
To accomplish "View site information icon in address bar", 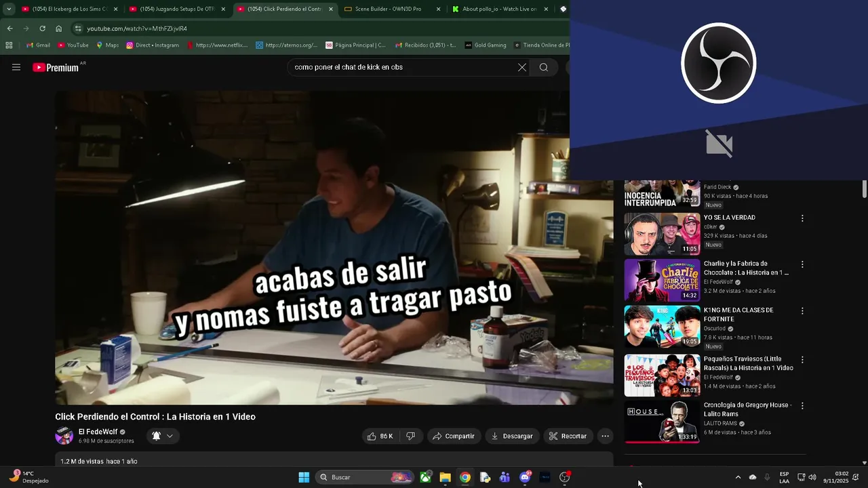I will [x=78, y=28].
